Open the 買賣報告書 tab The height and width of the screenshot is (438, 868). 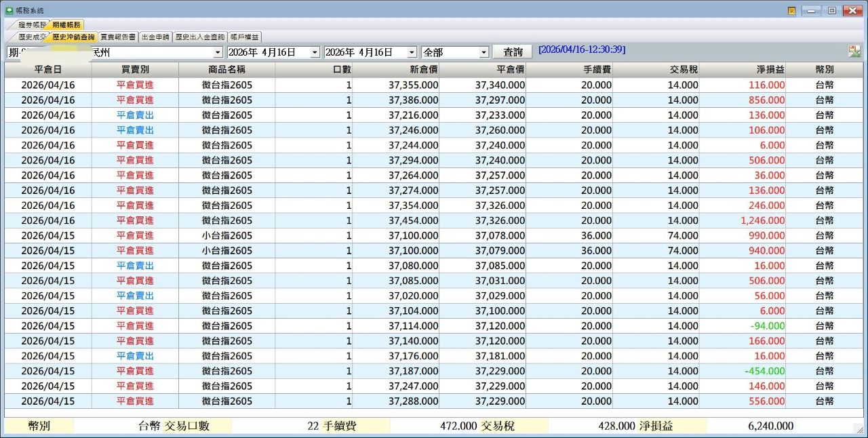[118, 37]
